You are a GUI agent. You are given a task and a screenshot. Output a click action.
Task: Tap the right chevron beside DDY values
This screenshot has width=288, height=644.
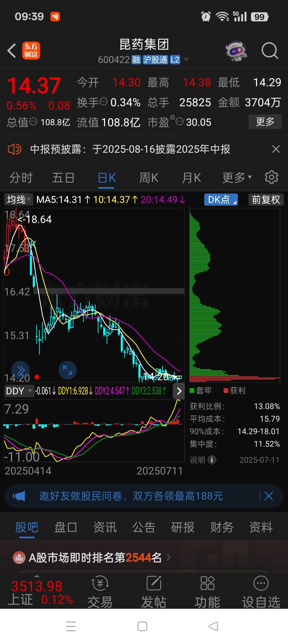pyautogui.click(x=179, y=391)
